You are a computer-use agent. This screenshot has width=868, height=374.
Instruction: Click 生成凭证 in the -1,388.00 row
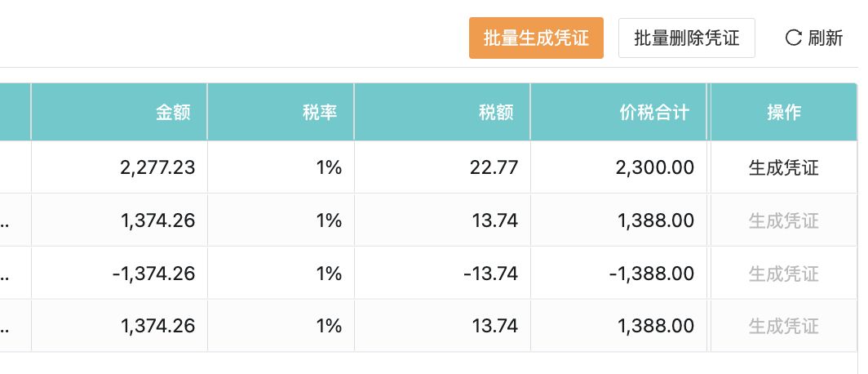(x=783, y=274)
